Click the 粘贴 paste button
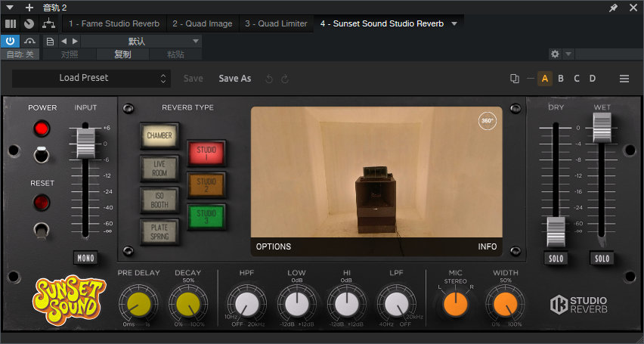Image resolution: width=644 pixels, height=344 pixels. (x=175, y=54)
